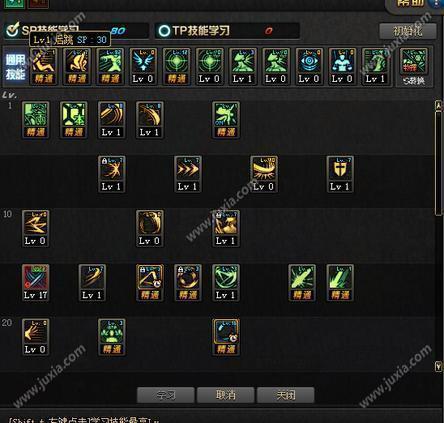Select the SP技能学习 radio option
The height and width of the screenshot is (423, 444).
[x=13, y=30]
